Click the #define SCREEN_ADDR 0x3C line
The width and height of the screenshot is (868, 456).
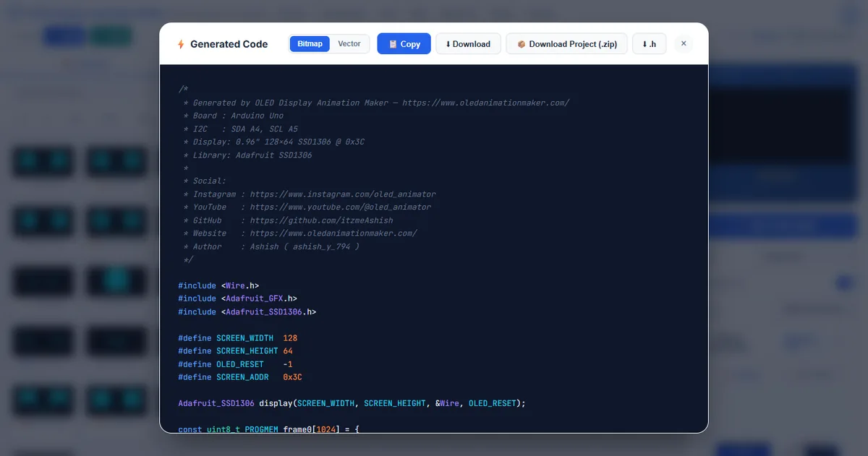tap(240, 377)
